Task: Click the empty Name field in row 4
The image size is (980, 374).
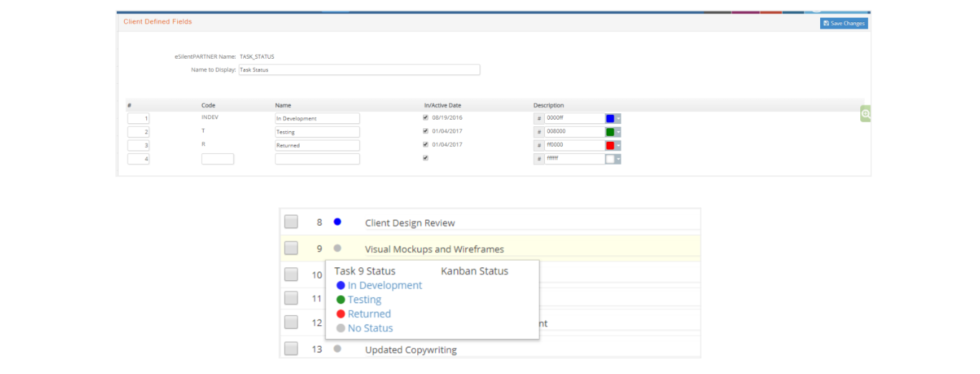Action: tap(317, 159)
